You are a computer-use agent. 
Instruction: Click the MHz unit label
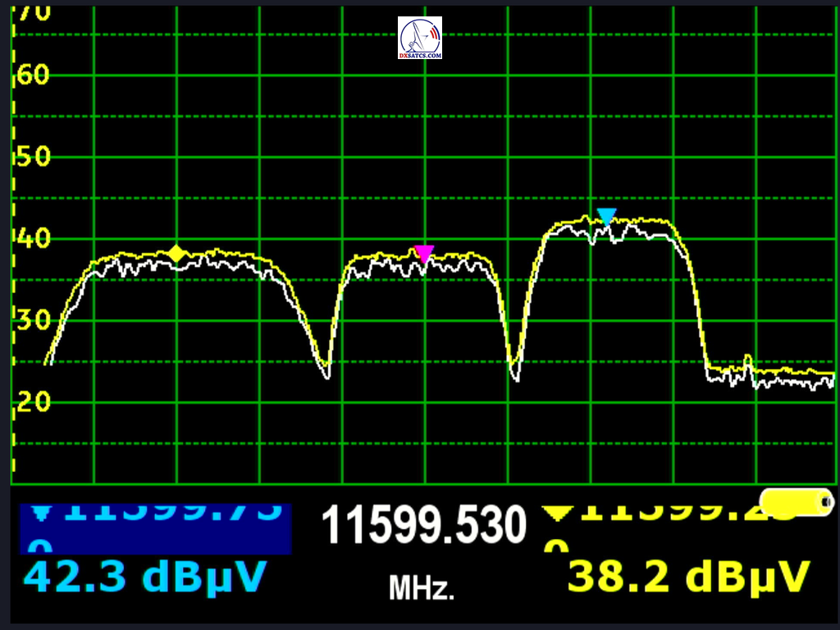421,587
